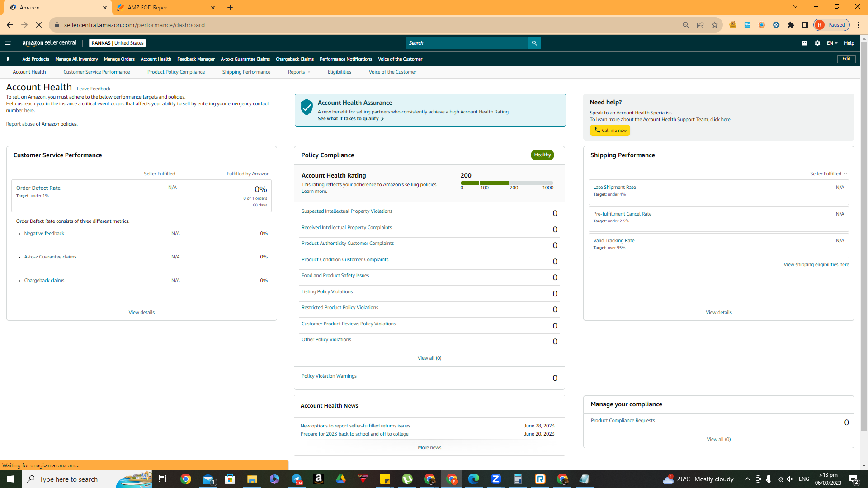Image resolution: width=868 pixels, height=488 pixels.
Task: Open Product Compliance Requests link
Action: pos(623,421)
